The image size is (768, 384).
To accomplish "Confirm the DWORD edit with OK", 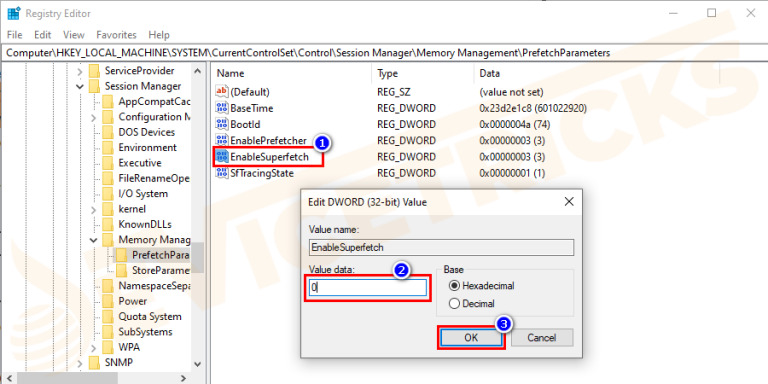I will [x=471, y=337].
